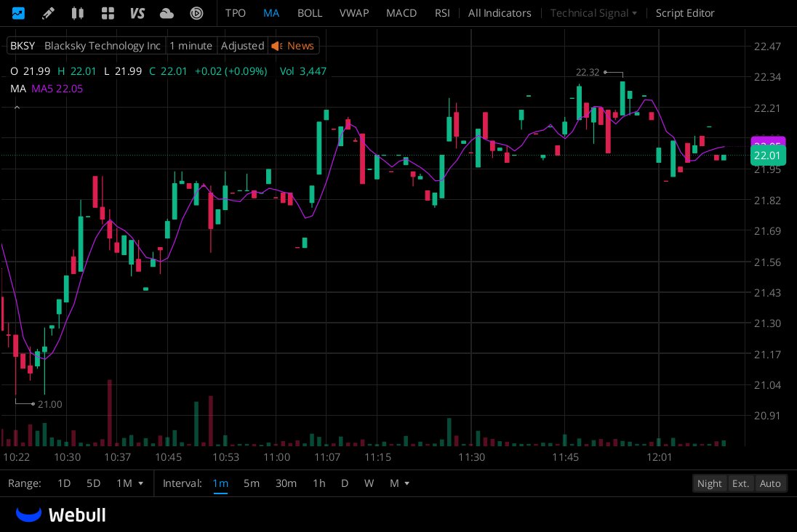The width and height of the screenshot is (797, 532).
Task: Select the 1D range
Action: tap(64, 483)
